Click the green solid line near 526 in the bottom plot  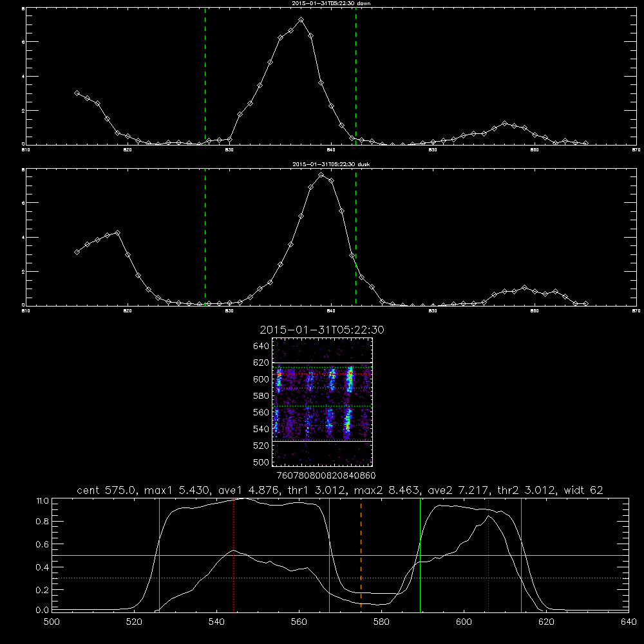coord(159,554)
